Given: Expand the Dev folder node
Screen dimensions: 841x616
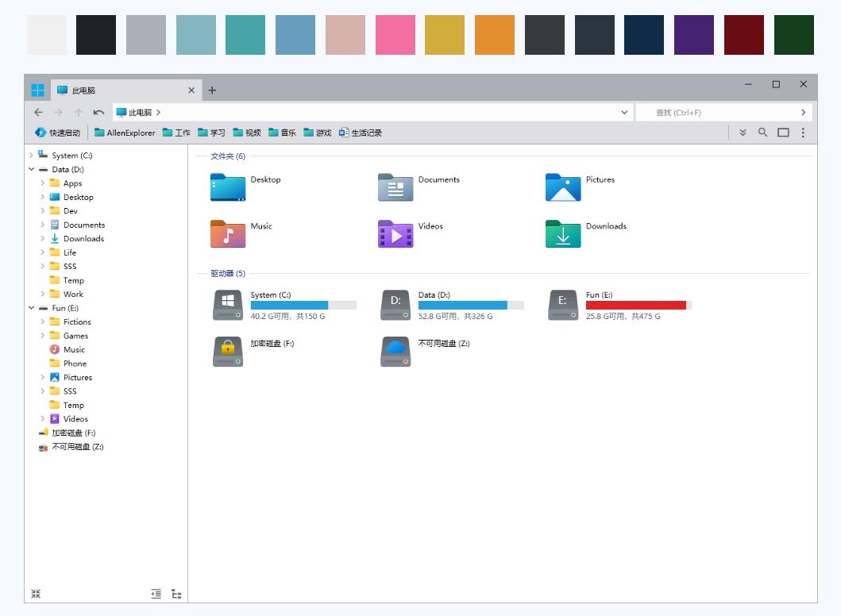Looking at the screenshot, I should [x=42, y=210].
